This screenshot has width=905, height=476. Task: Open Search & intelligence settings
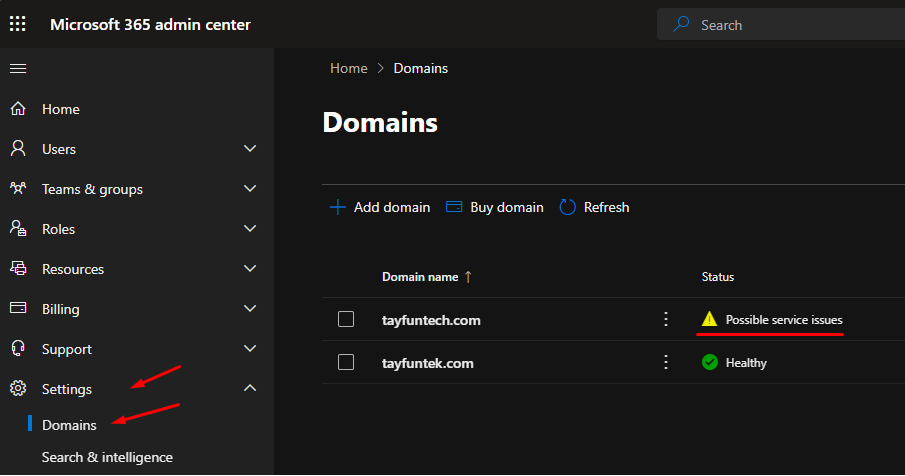tap(107, 457)
